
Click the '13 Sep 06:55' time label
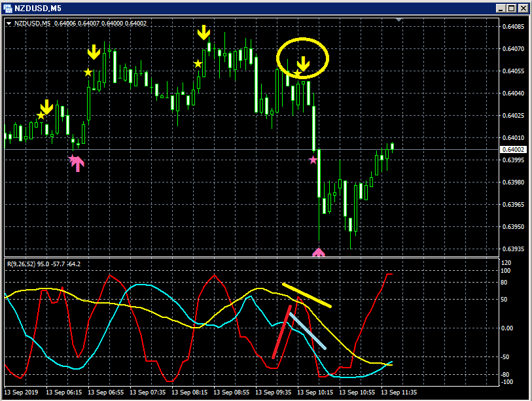106,392
